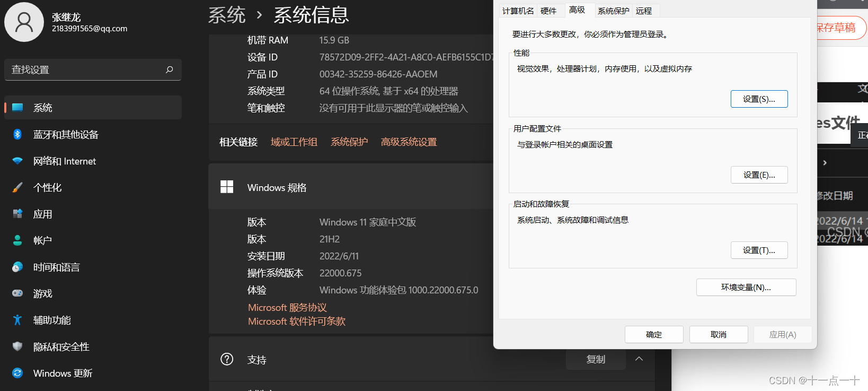The width and height of the screenshot is (868, 391).
Task: Click the chevron arrow in background browser panel
Action: coord(825,163)
